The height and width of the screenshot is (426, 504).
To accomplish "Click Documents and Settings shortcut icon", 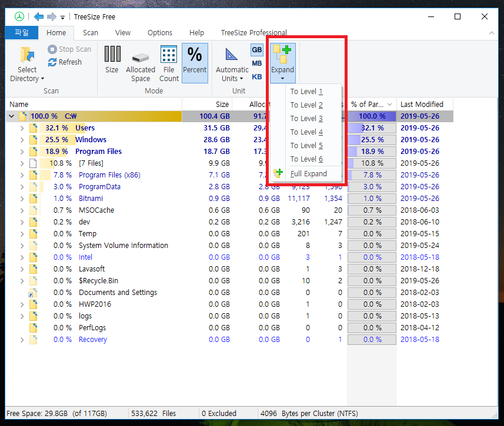I will point(33,293).
